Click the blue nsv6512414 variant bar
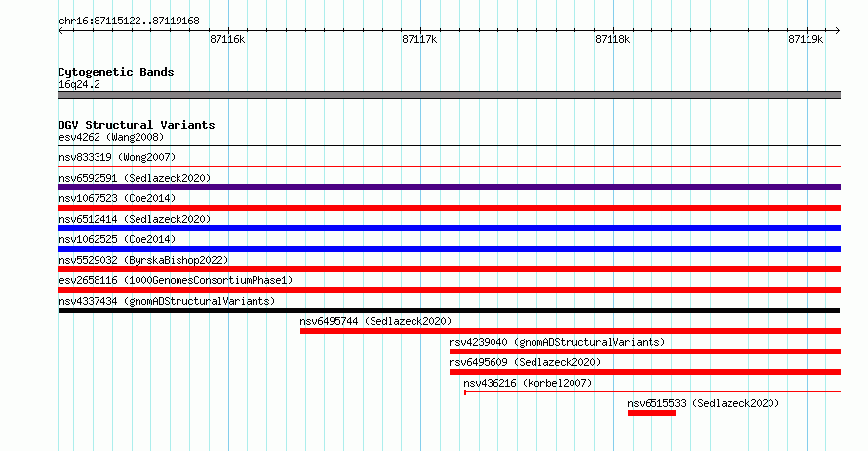868x451 pixels. [x=449, y=228]
